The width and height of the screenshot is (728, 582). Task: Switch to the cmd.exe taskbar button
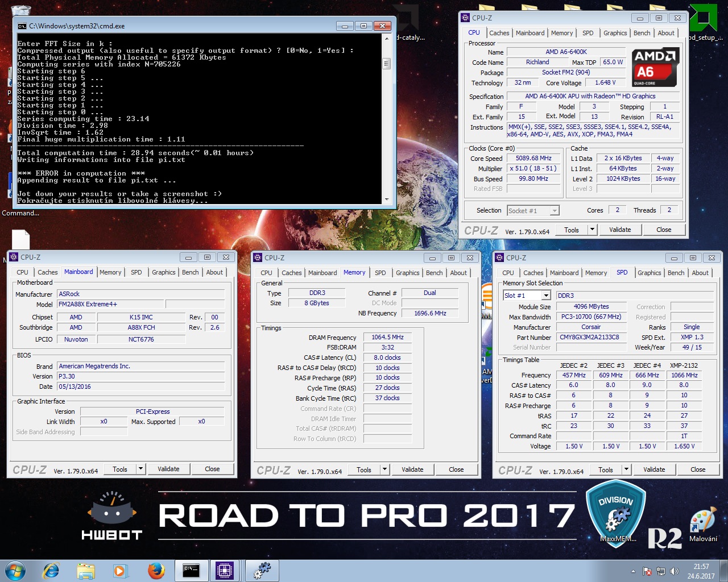191,570
